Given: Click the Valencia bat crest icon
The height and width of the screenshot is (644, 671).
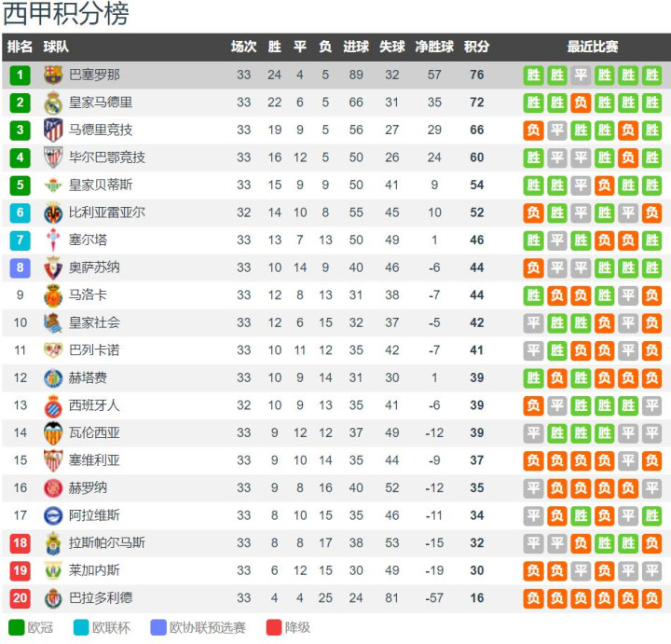Looking at the screenshot, I should tap(53, 433).
